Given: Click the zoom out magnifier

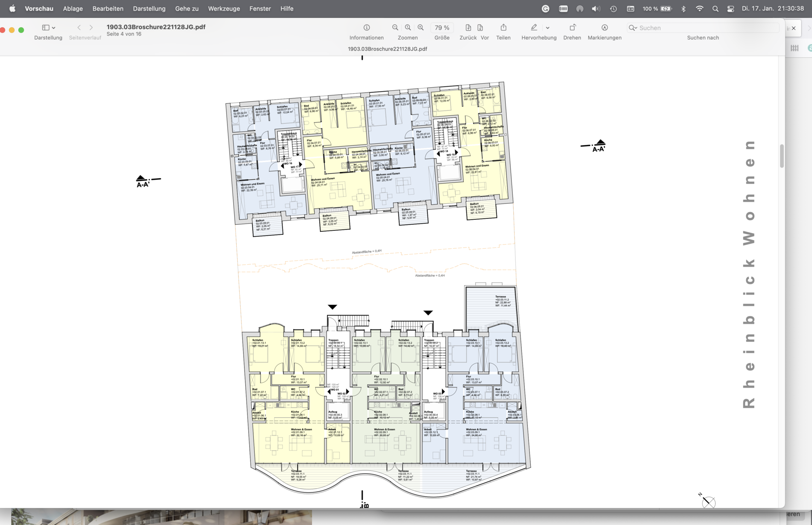Looking at the screenshot, I should tap(395, 27).
